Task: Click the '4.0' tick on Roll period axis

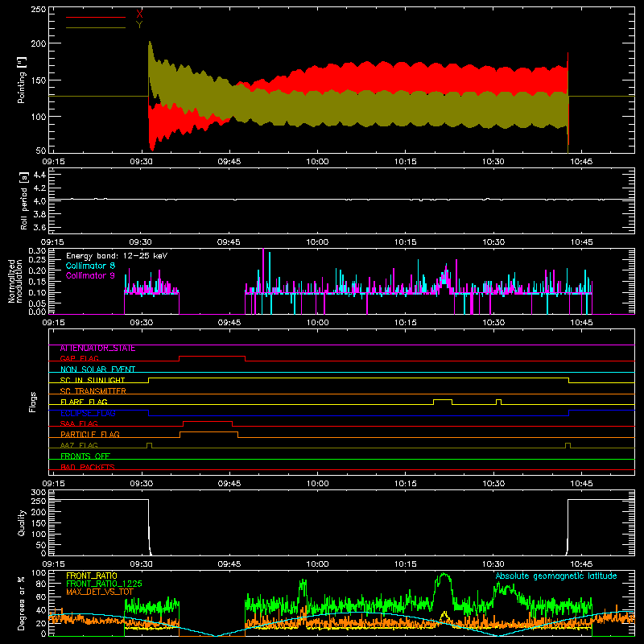Action: [39, 200]
